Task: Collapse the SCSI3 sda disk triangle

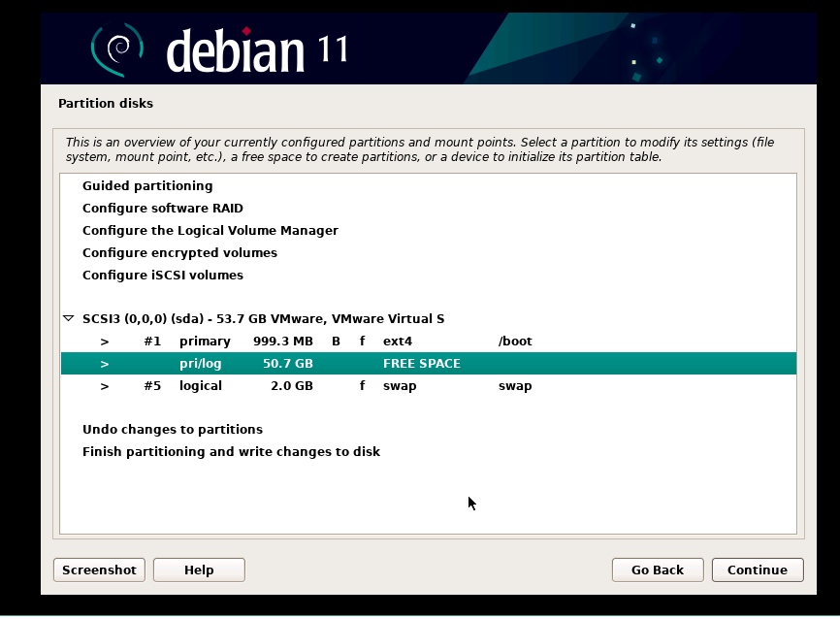Action: click(x=68, y=319)
